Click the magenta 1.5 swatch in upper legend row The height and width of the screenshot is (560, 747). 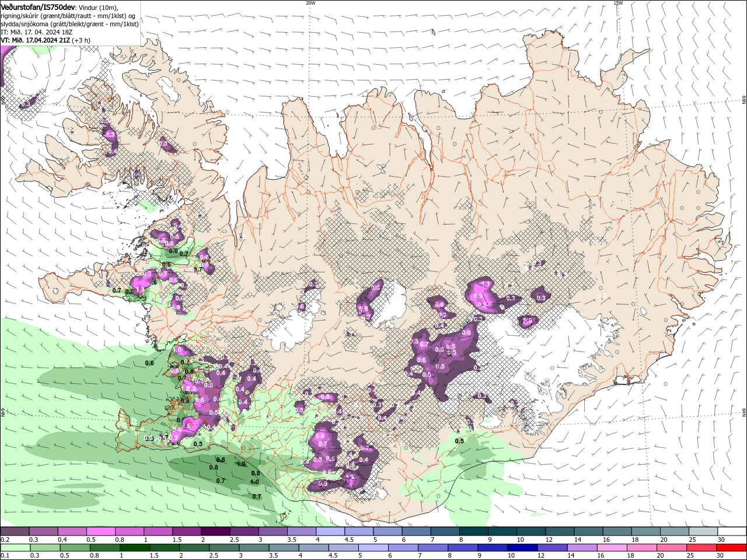[187, 531]
